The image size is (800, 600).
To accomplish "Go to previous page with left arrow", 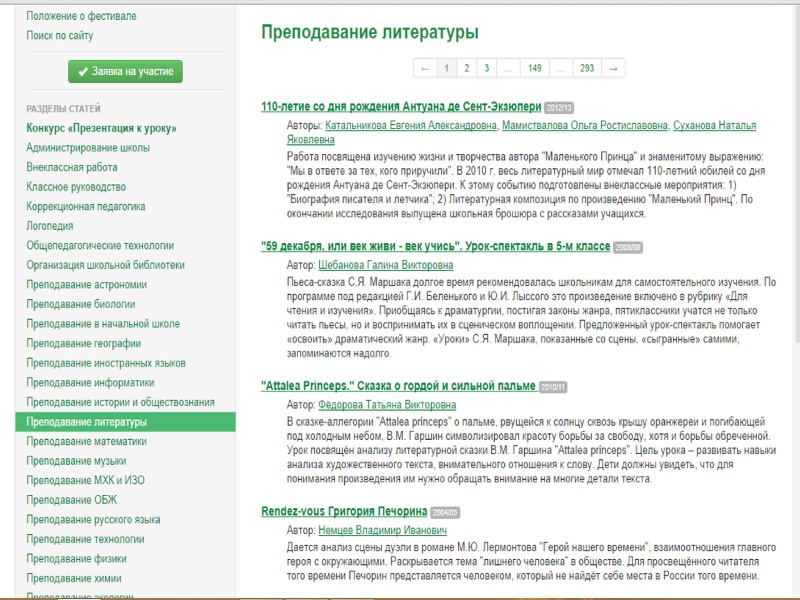I will coord(425,68).
